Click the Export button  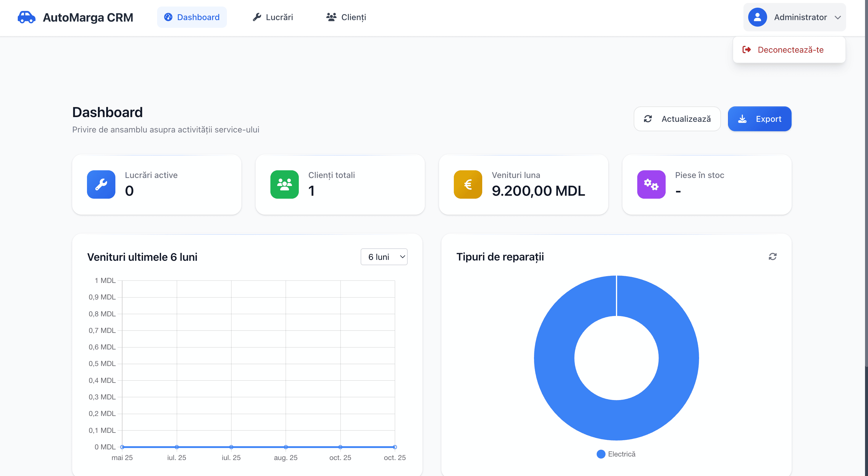pos(759,119)
